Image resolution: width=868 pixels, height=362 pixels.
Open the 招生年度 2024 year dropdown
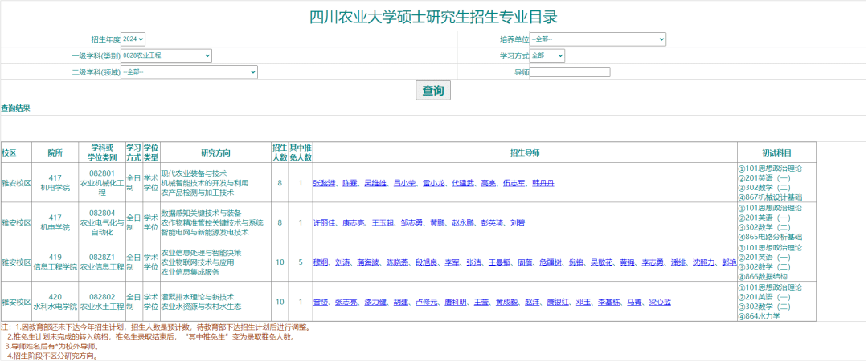click(x=133, y=39)
